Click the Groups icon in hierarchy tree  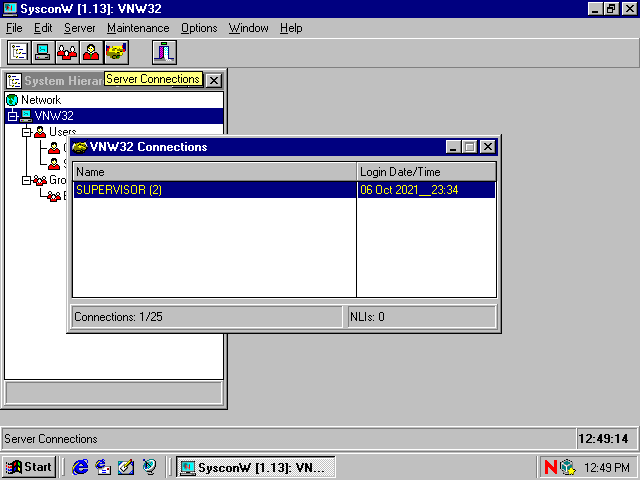click(40, 180)
